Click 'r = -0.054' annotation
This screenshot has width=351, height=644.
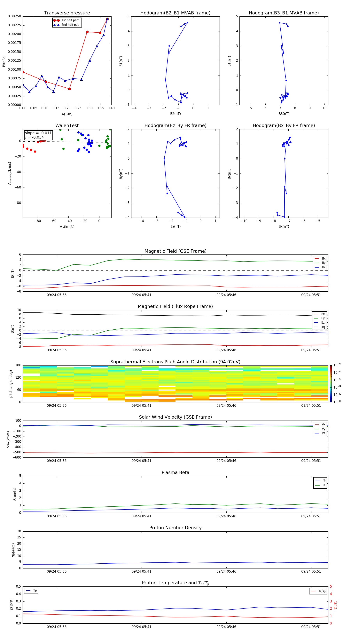coord(35,137)
